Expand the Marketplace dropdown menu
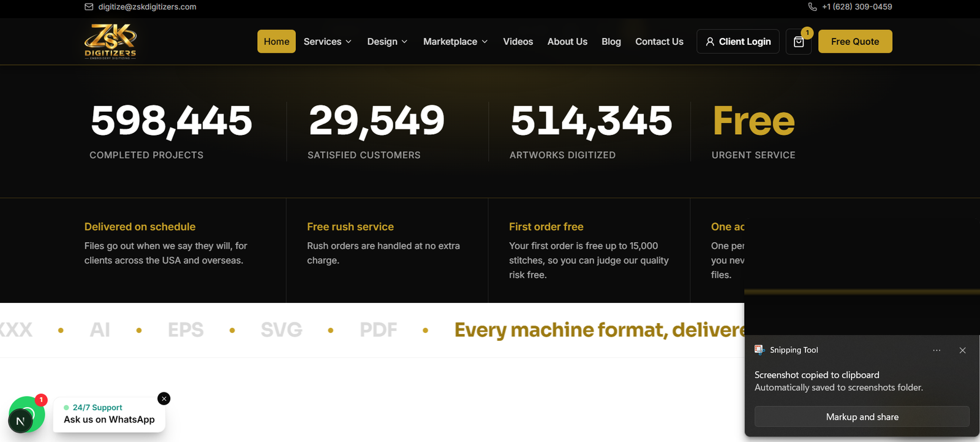Screen dimensions: 980x442 455,42
